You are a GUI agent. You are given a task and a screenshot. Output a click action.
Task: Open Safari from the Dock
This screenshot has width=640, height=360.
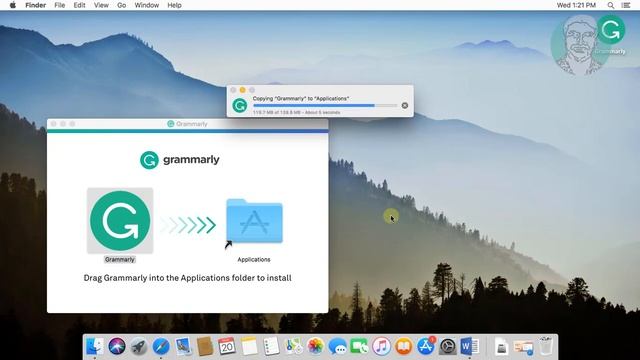[x=161, y=347]
